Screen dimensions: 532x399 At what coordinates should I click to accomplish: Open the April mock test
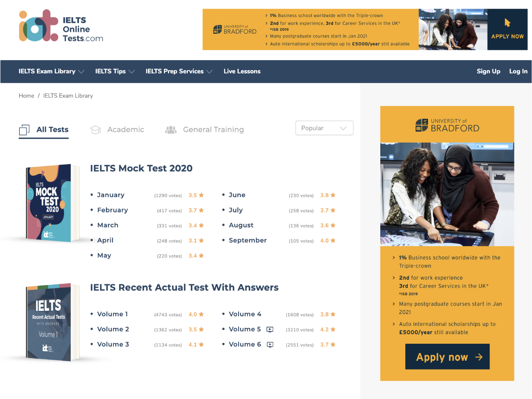click(105, 240)
